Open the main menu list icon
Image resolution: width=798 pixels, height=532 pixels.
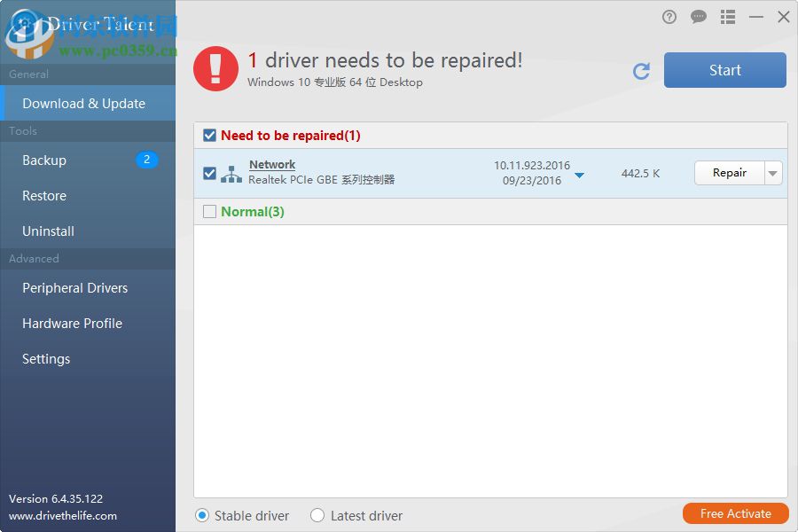(x=728, y=18)
